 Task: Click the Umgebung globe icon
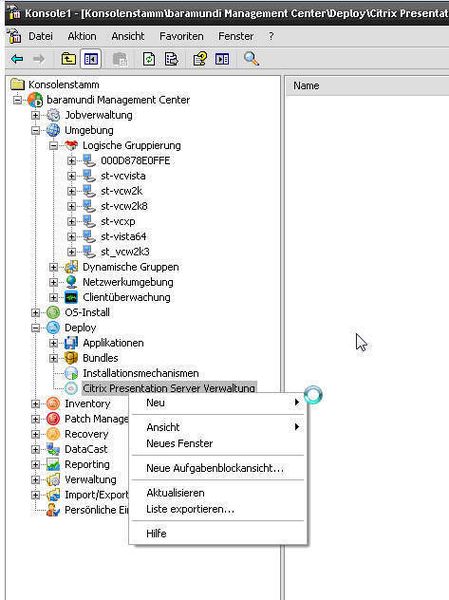pyautogui.click(x=53, y=130)
